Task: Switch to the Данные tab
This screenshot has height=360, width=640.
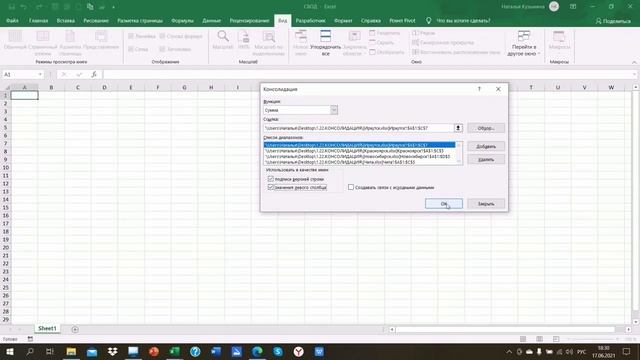Action: 211,20
